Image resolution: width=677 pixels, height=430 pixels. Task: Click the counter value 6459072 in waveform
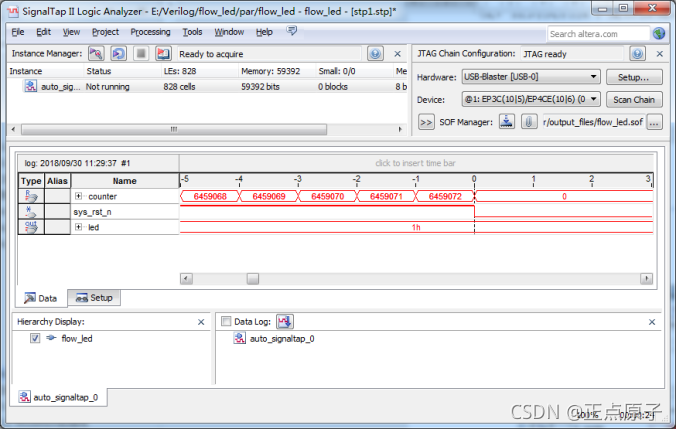click(x=445, y=196)
